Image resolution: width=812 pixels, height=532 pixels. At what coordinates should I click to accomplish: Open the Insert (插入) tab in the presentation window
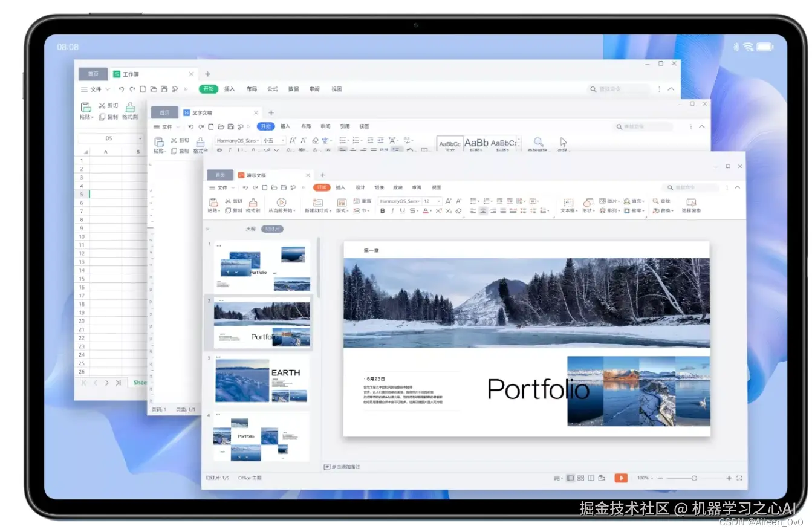coord(340,187)
